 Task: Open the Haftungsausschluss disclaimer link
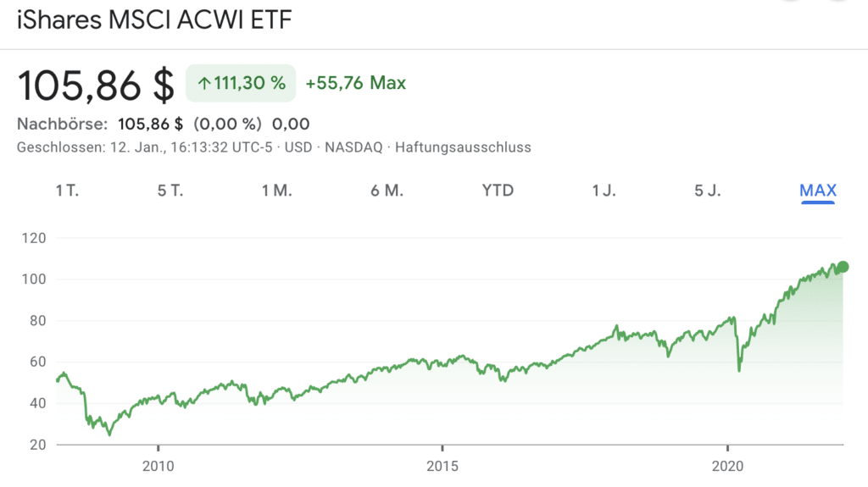point(461,147)
